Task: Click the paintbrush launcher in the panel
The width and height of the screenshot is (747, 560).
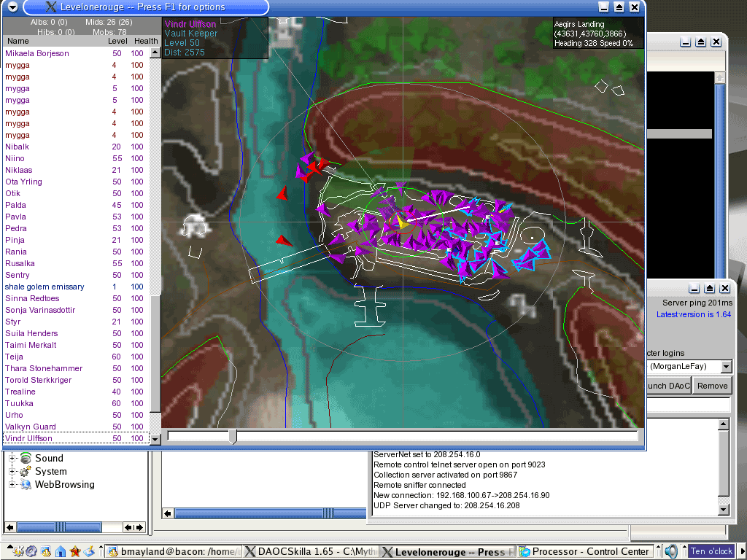Action: click(89, 551)
